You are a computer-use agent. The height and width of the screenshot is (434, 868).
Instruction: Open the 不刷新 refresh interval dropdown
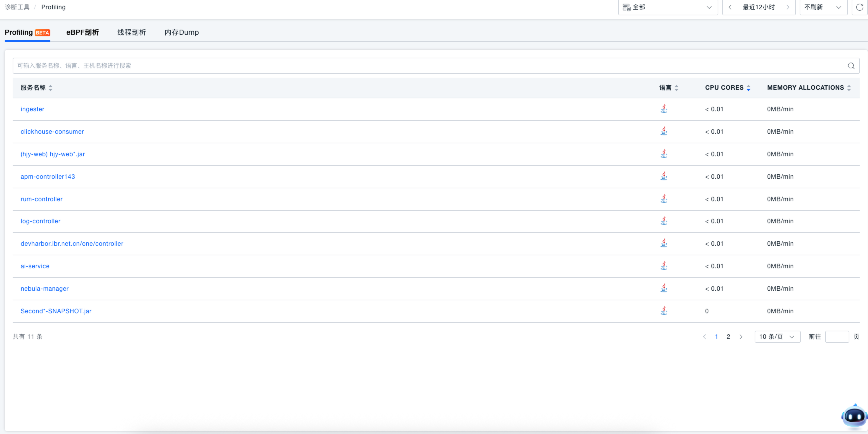(x=823, y=7)
